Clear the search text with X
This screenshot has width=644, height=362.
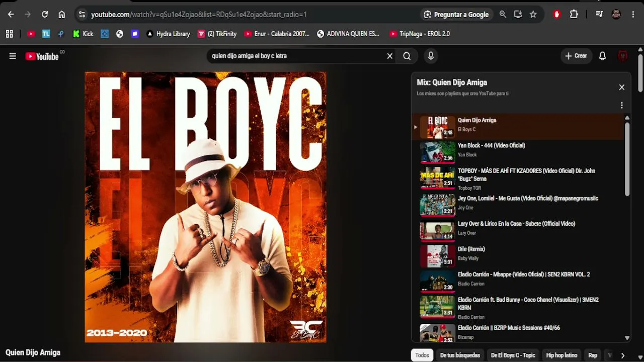390,56
